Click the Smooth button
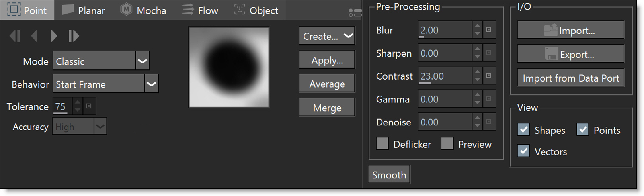The width and height of the screenshot is (644, 196). pos(389,174)
